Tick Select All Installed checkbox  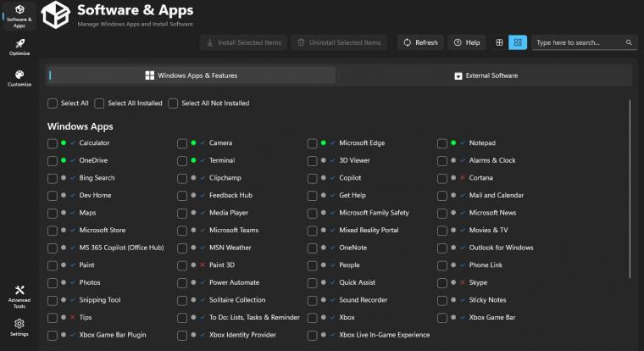99,103
